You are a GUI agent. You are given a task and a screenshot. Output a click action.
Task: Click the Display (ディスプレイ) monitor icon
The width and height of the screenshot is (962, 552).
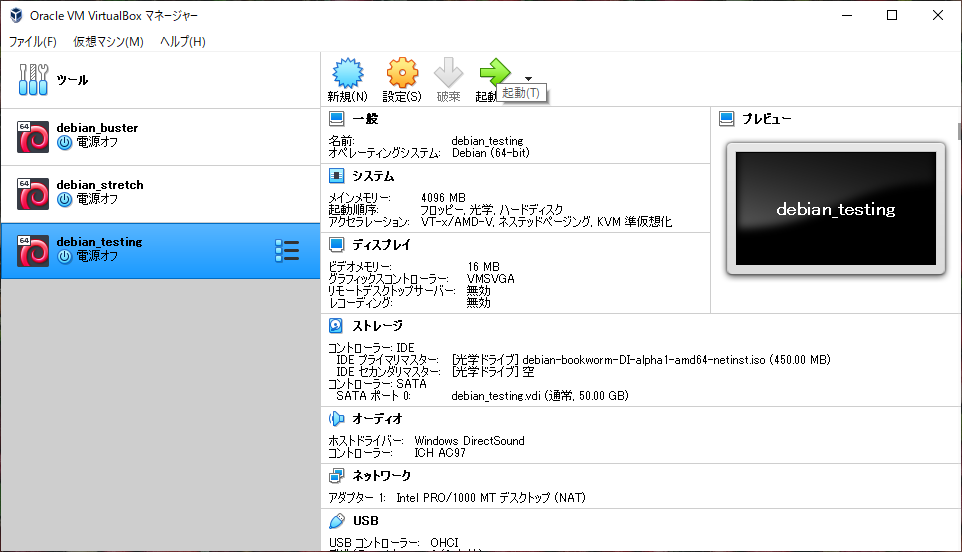click(336, 245)
